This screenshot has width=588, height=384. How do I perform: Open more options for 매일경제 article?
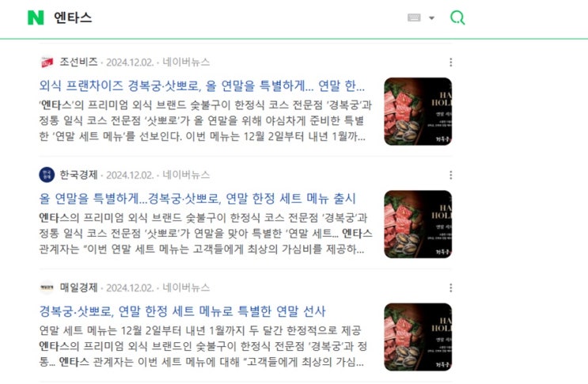click(451, 288)
